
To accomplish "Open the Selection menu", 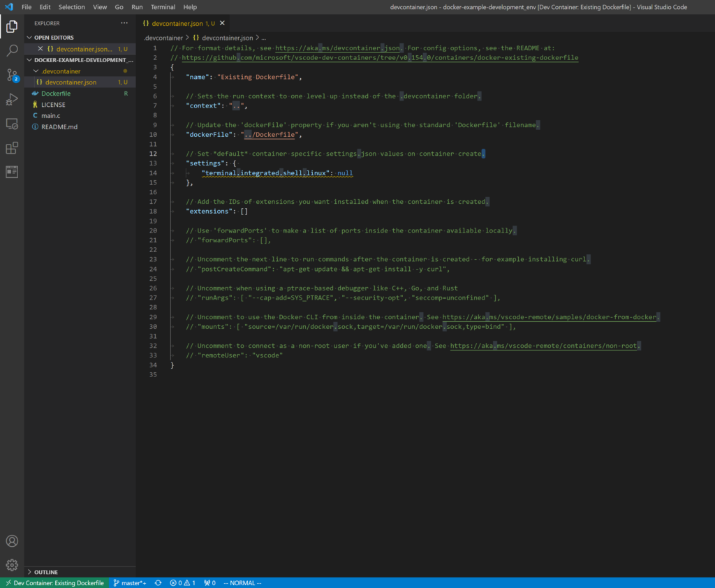I will pyautogui.click(x=71, y=7).
